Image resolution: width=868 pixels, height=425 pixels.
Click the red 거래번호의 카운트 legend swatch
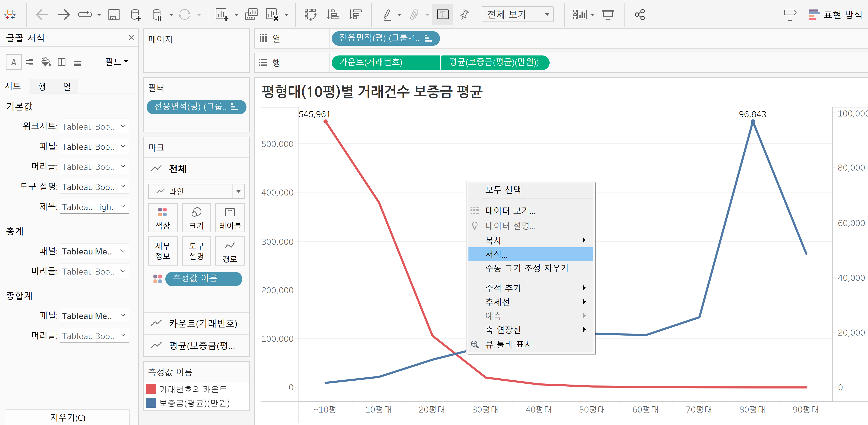click(151, 389)
